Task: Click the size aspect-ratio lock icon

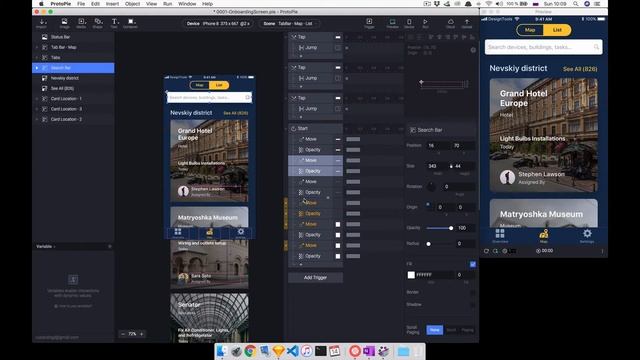Action: pyautogui.click(x=451, y=166)
